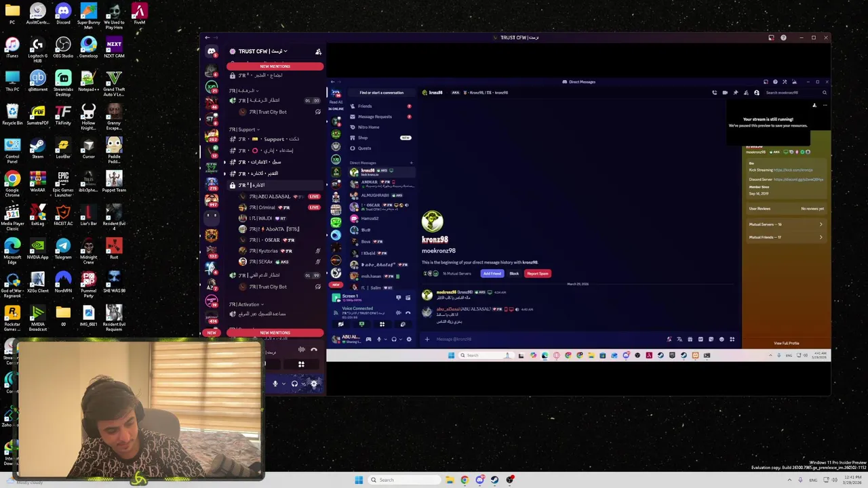
Task: Open Discord user settings gear
Action: click(x=313, y=384)
